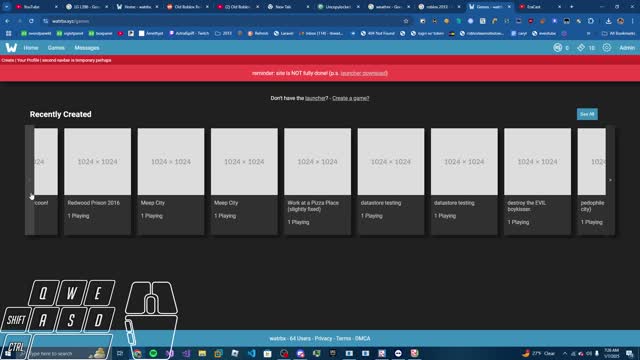Open the browser downloads icon
The height and width of the screenshot is (360, 640).
608,21
